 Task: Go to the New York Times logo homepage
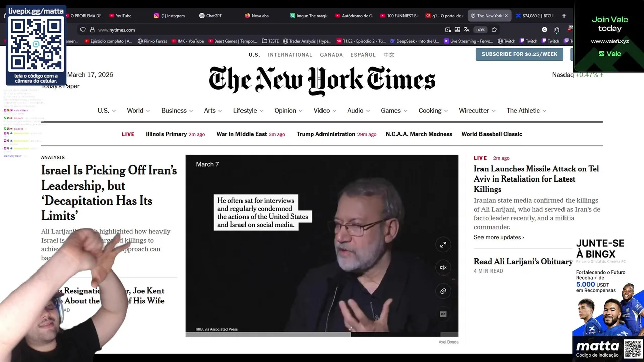[x=322, y=80]
